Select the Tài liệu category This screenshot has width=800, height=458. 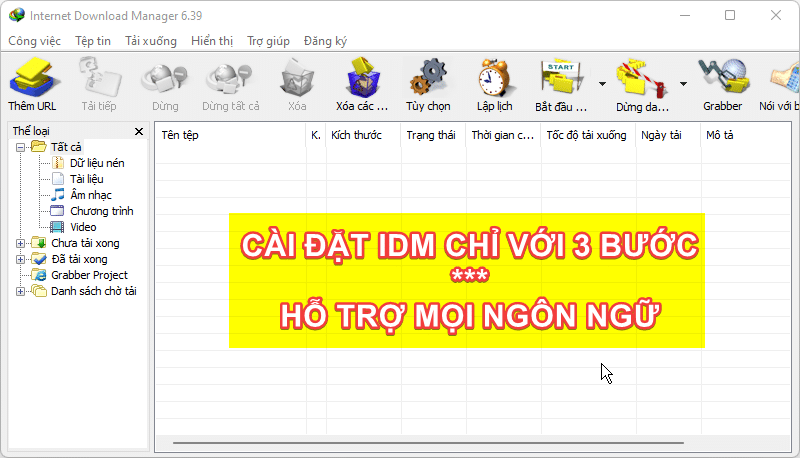pos(87,179)
